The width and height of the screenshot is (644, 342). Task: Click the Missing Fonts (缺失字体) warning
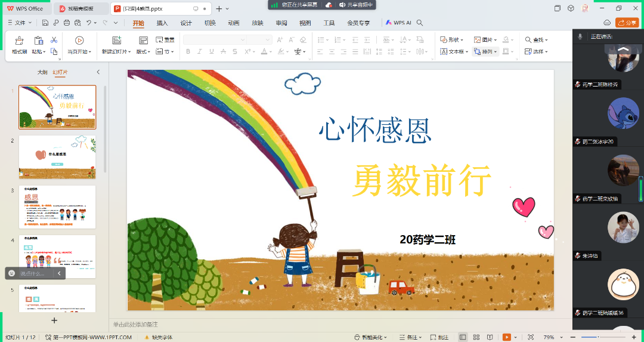point(158,337)
